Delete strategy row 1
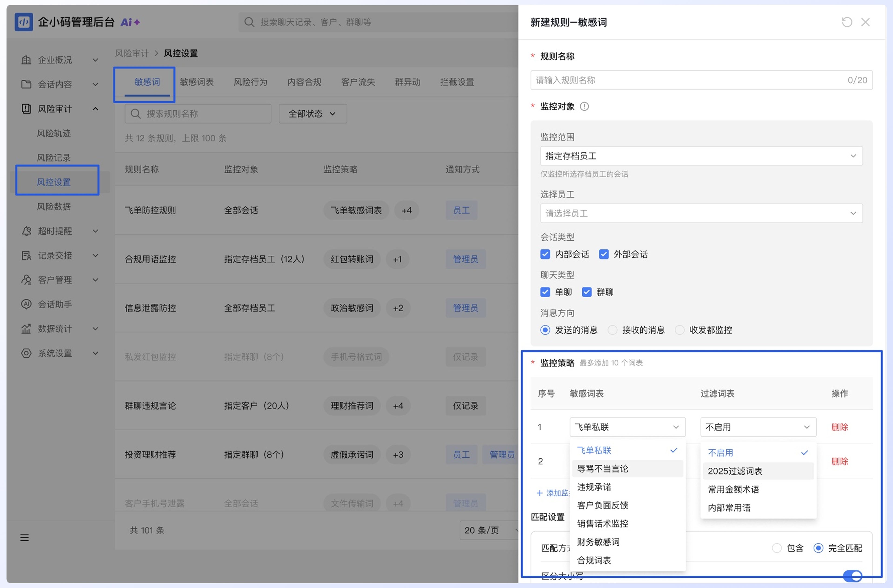Screen dimensions: 893x588 (x=839, y=427)
